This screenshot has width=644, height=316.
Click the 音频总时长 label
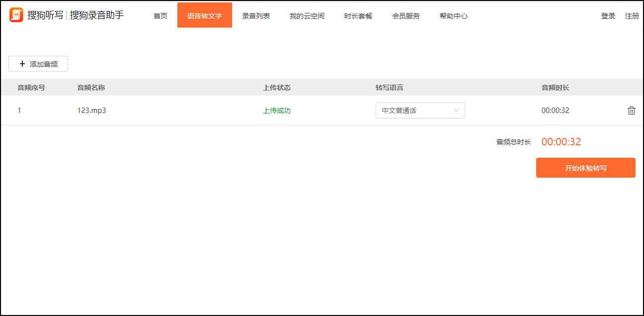[x=514, y=142]
